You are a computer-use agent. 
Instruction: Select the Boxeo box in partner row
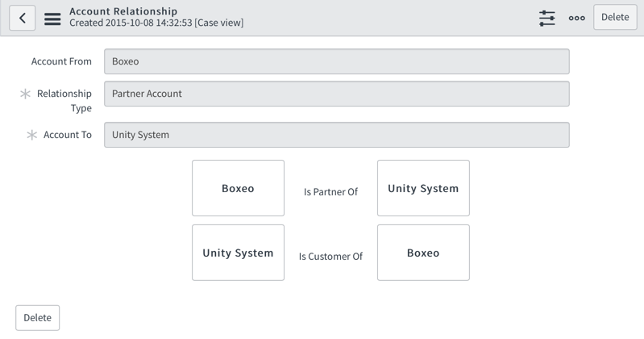(238, 188)
